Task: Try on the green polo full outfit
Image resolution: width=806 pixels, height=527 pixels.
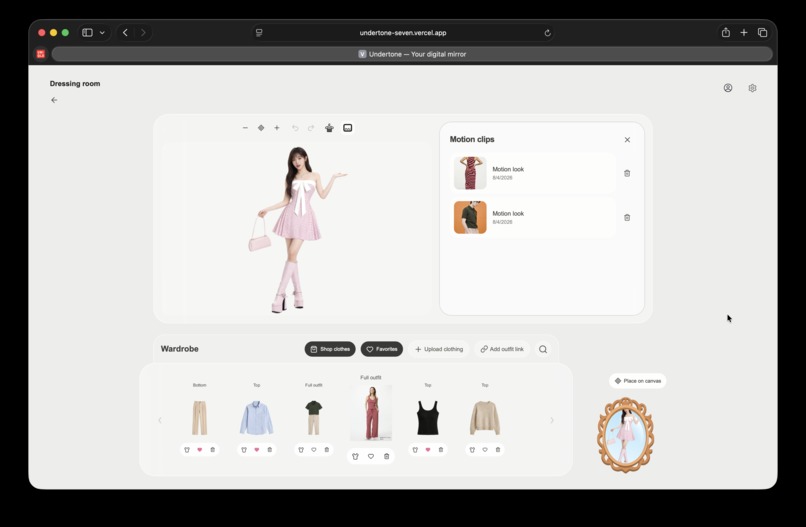Action: tap(301, 450)
